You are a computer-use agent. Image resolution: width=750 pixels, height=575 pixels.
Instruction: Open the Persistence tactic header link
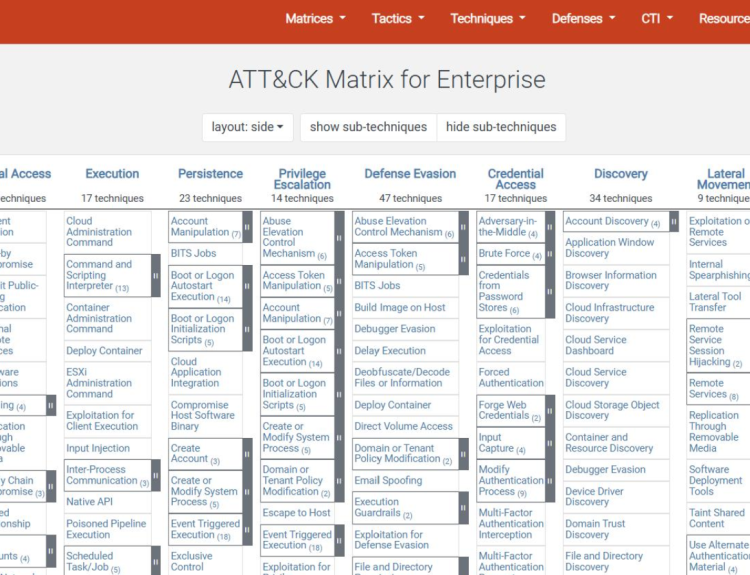pos(210,174)
